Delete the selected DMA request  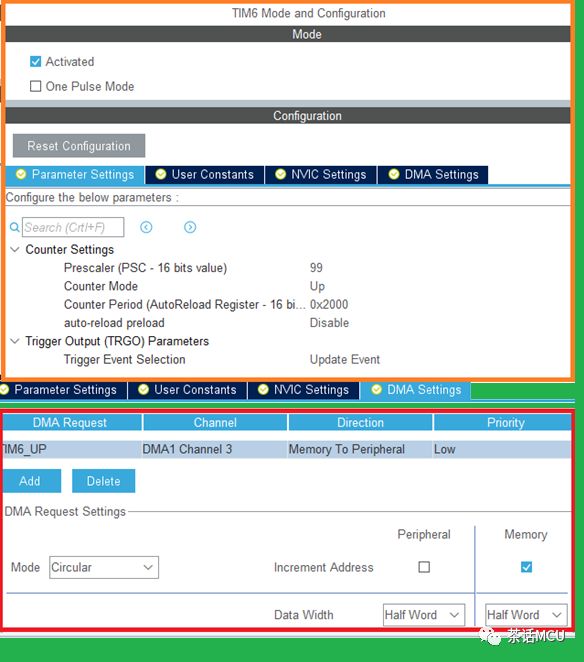103,481
